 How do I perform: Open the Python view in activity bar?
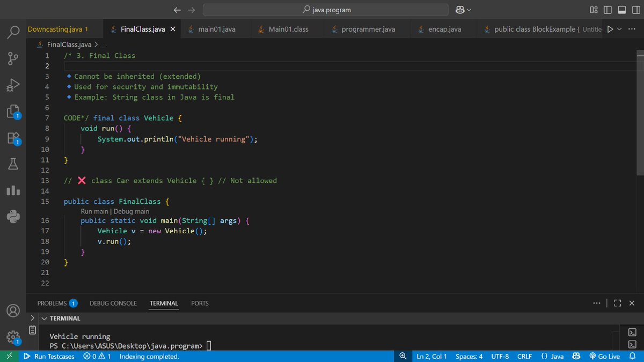pos(13,217)
